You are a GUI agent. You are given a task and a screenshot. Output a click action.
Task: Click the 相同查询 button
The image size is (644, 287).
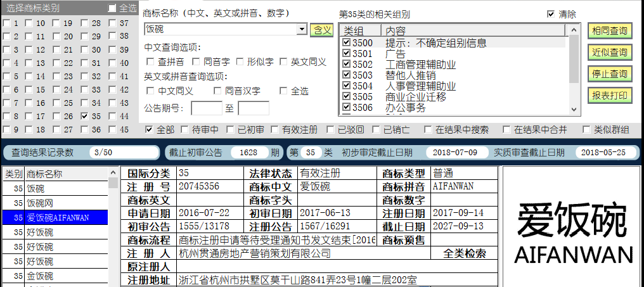click(609, 30)
